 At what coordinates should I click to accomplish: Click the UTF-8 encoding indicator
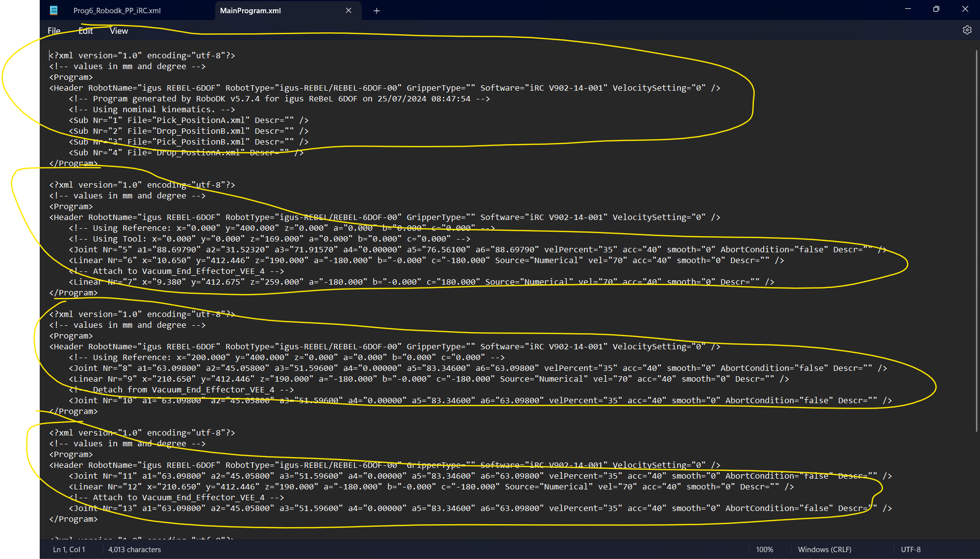click(910, 550)
